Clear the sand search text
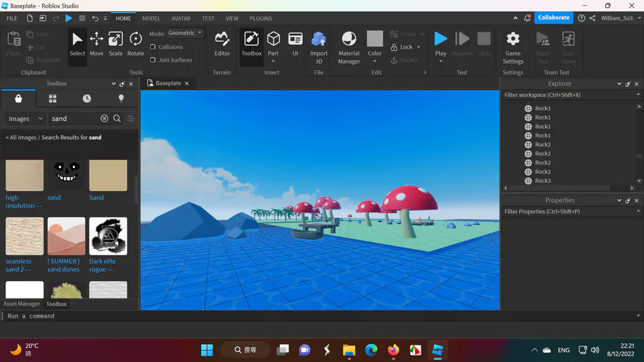 [104, 118]
